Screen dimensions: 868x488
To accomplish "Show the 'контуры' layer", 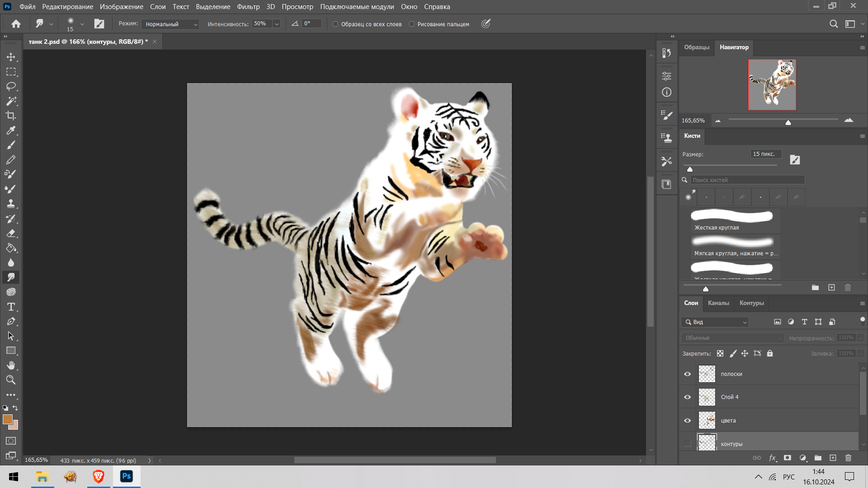I will pos(687,444).
